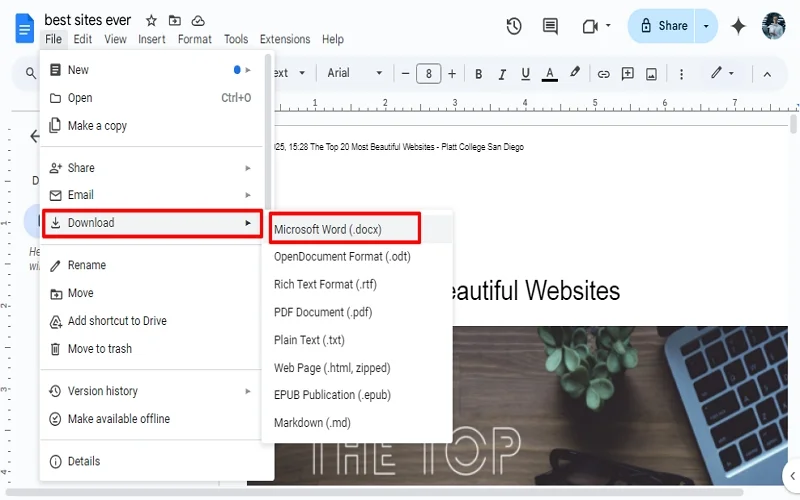Choose Move in the File menu

coord(152,293)
